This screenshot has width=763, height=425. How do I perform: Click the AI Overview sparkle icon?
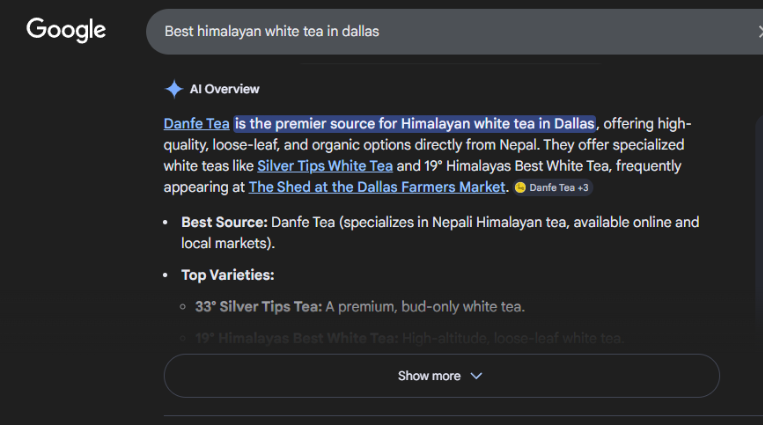point(174,89)
